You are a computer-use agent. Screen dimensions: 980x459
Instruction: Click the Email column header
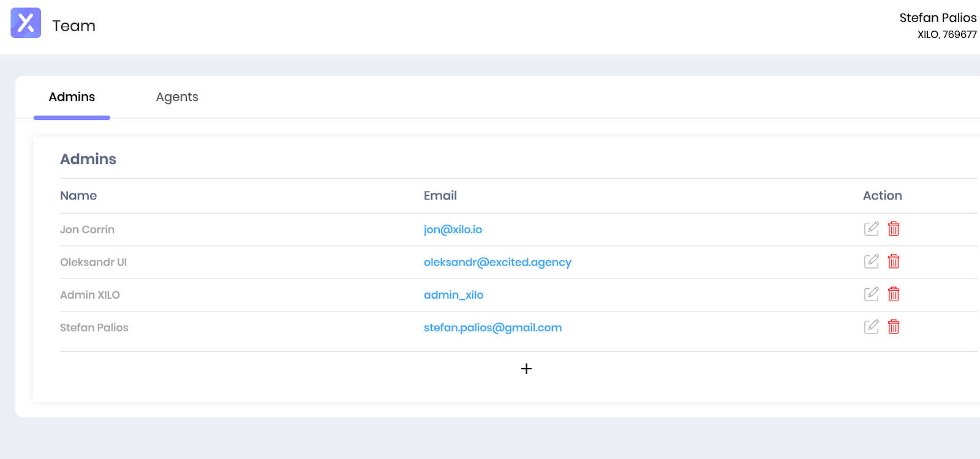pos(440,196)
